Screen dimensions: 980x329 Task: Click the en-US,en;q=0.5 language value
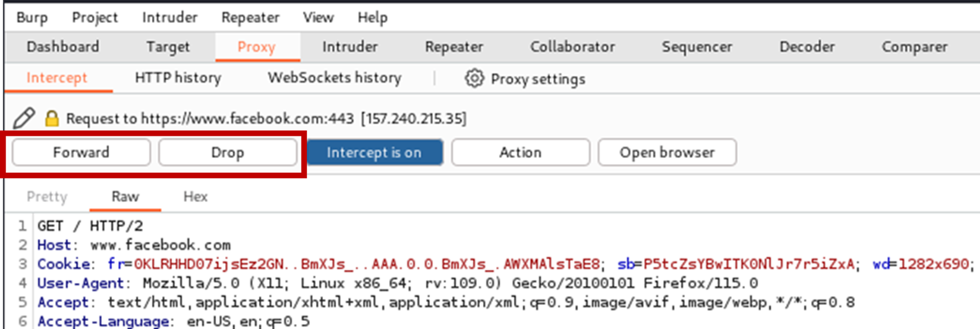click(248, 321)
